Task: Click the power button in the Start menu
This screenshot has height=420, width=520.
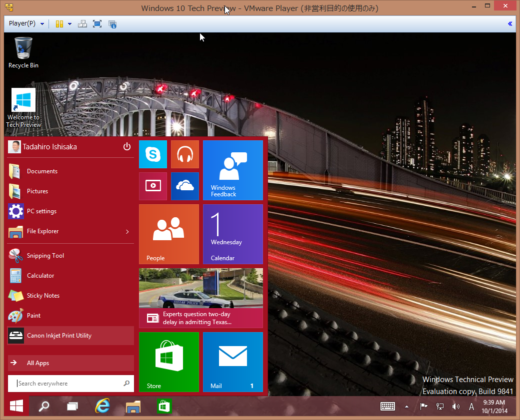Action: (127, 146)
